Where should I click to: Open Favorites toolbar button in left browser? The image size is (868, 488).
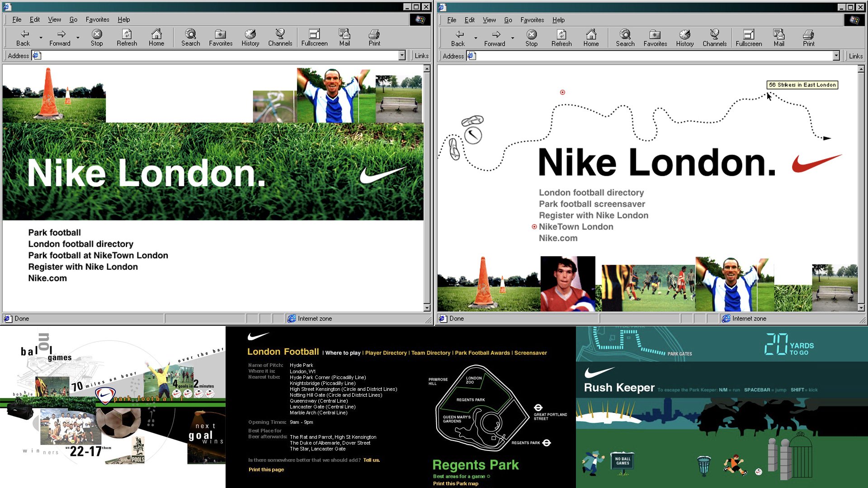(221, 38)
